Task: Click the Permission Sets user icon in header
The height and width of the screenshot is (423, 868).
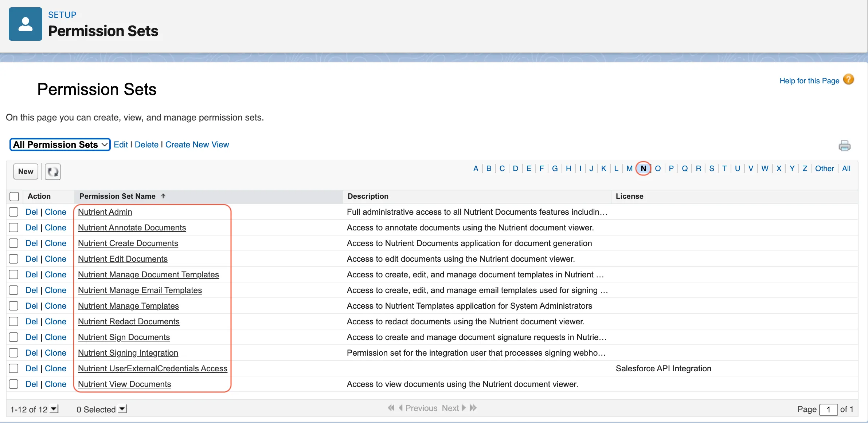Action: point(26,24)
